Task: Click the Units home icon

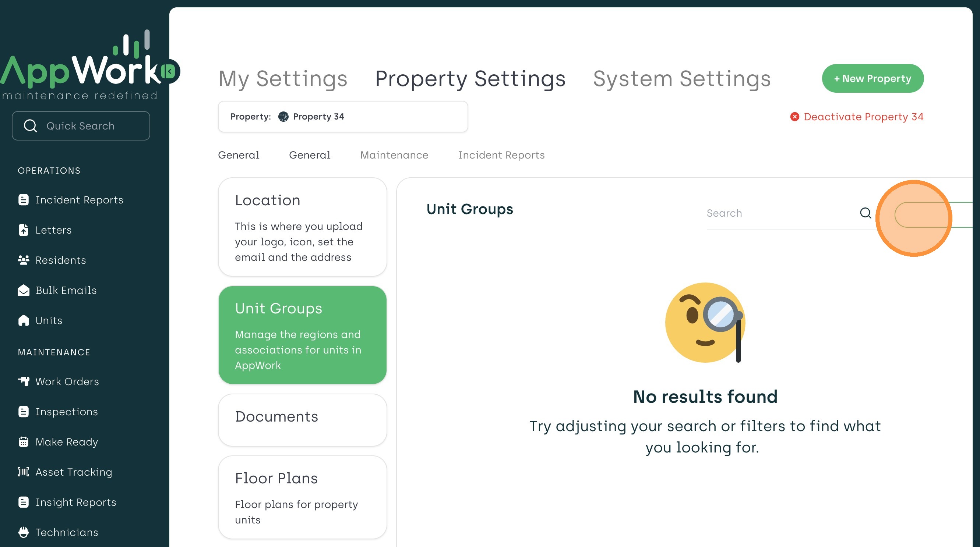Action: (x=23, y=320)
